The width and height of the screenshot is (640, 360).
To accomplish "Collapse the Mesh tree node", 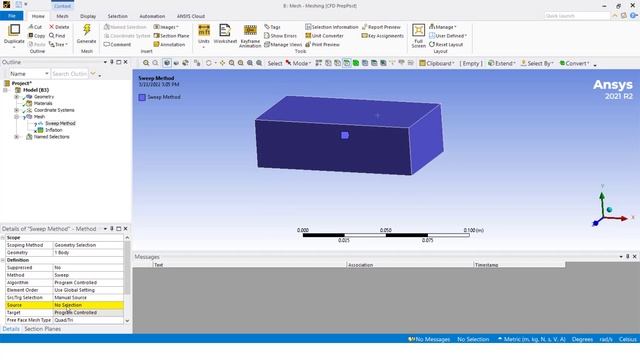I will (x=17, y=117).
